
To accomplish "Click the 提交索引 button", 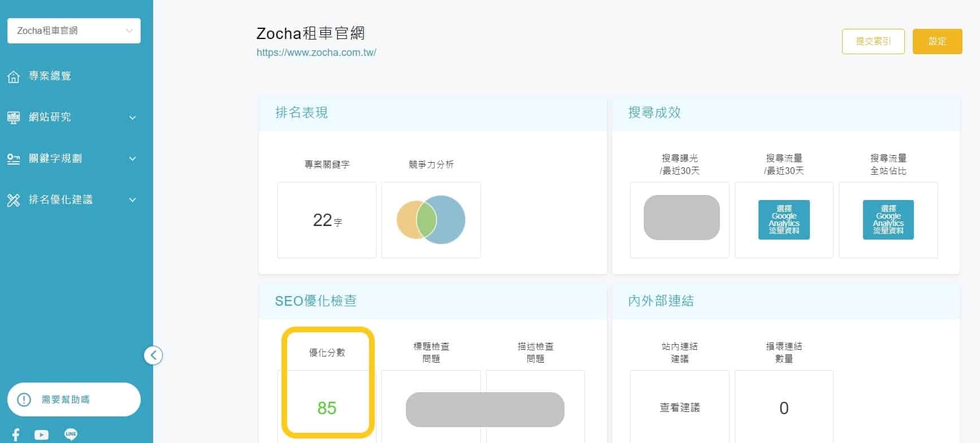I will pos(873,41).
